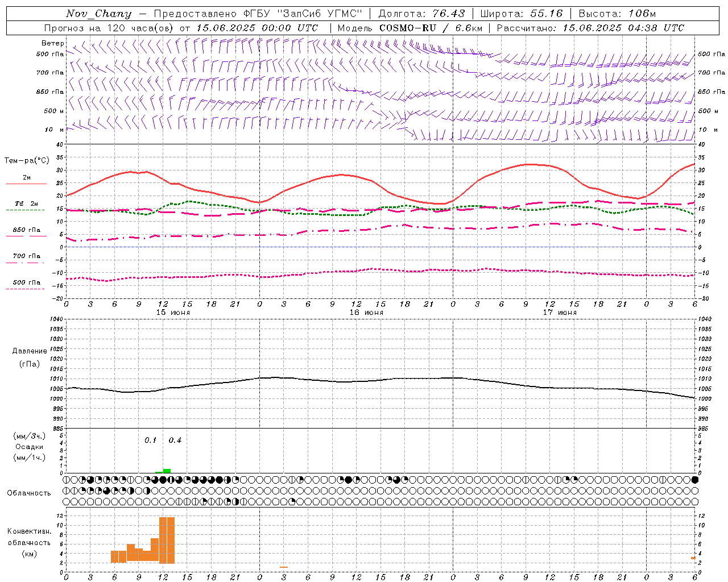Click the 500 гПа temperature legend entry
The width and height of the screenshot is (728, 582).
coord(26,285)
